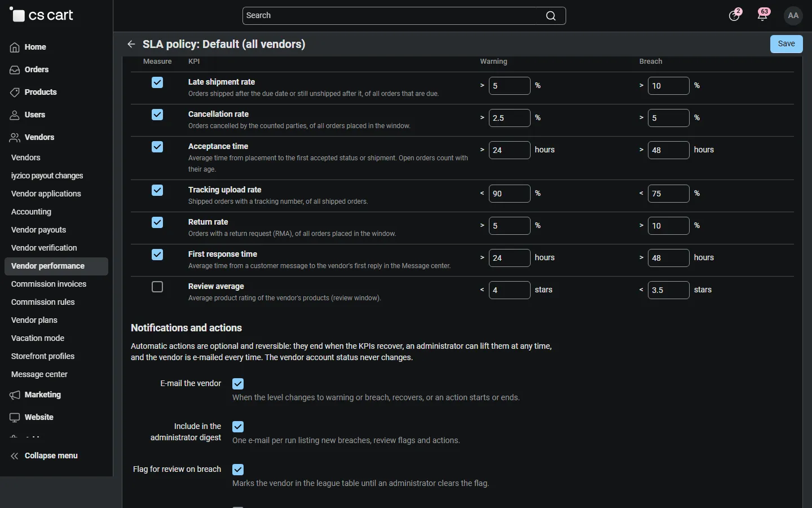Uncheck the Tracking upload rate measure
This screenshot has width=812, height=508.
[157, 190]
